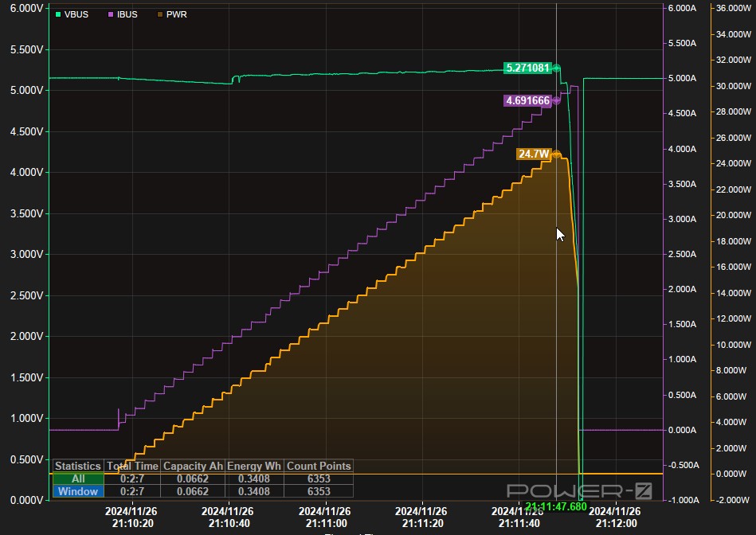Screen dimensions: 756x535
Task: Click the 0:2:7 time in Window row
Action: (132, 491)
